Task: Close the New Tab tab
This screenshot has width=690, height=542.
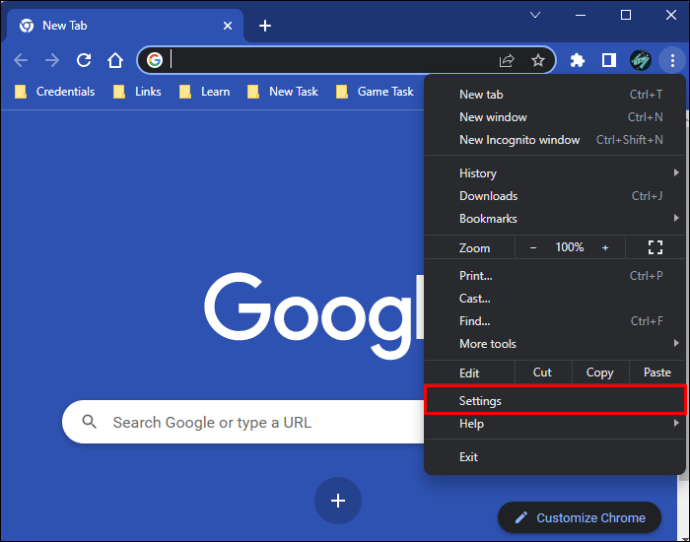Action: coord(228,26)
